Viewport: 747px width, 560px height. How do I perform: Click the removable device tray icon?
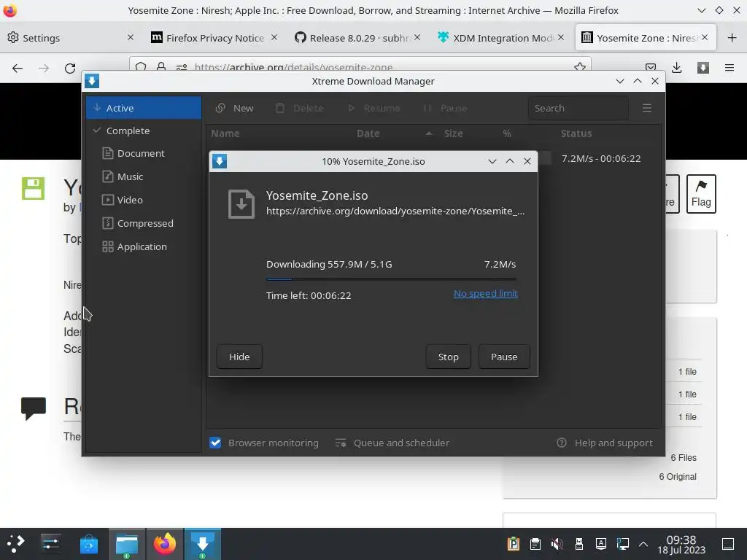578,543
